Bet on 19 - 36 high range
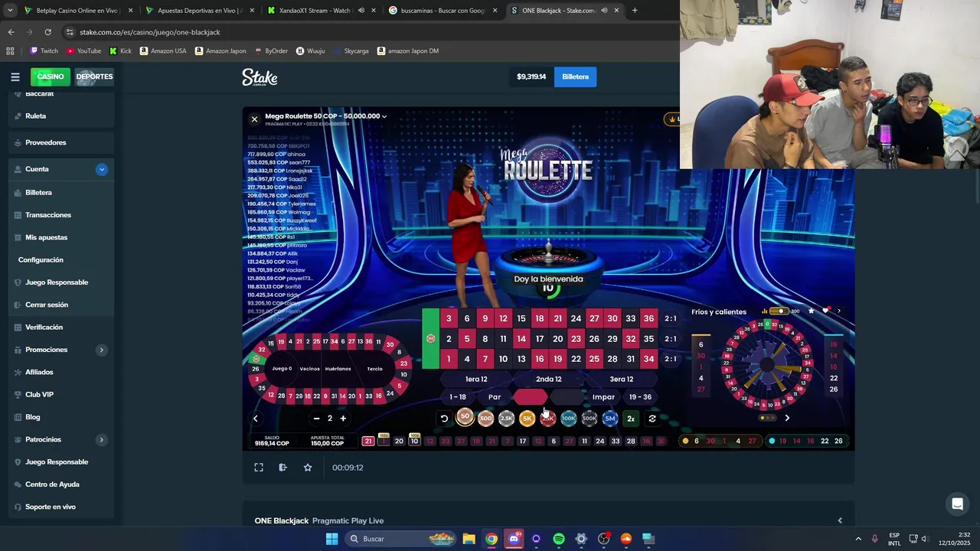The image size is (980, 551). [640, 397]
